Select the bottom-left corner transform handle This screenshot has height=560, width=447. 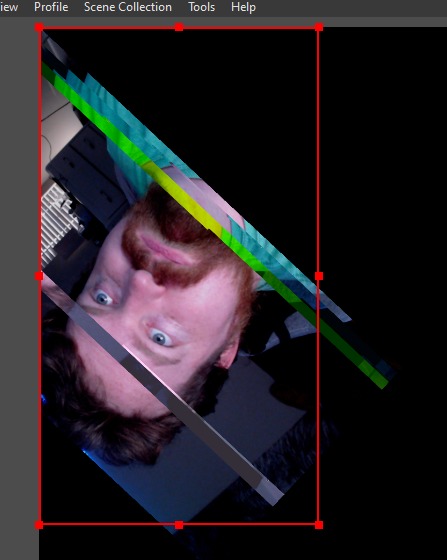coord(39,525)
